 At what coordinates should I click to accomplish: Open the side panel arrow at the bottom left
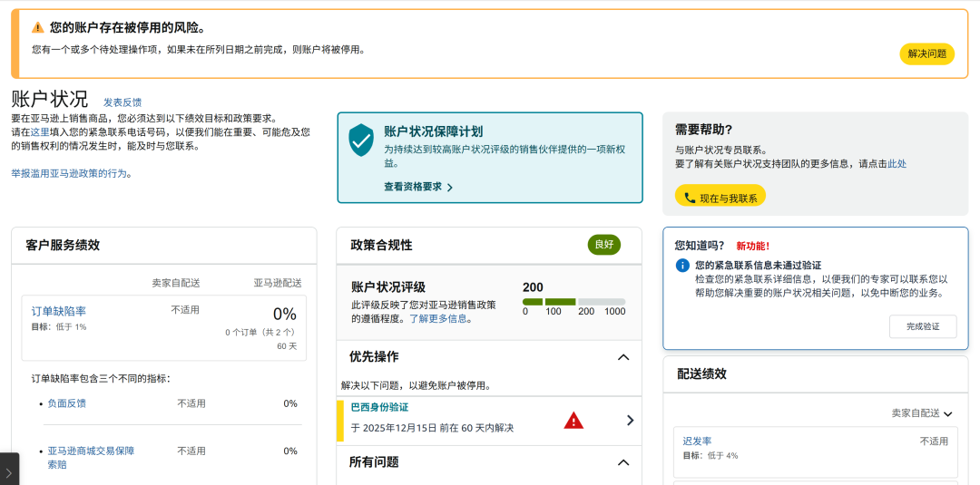[9, 471]
